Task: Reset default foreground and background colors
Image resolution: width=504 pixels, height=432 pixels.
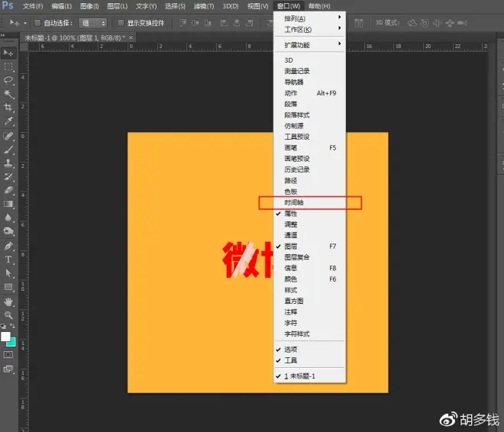Action: tap(3, 326)
